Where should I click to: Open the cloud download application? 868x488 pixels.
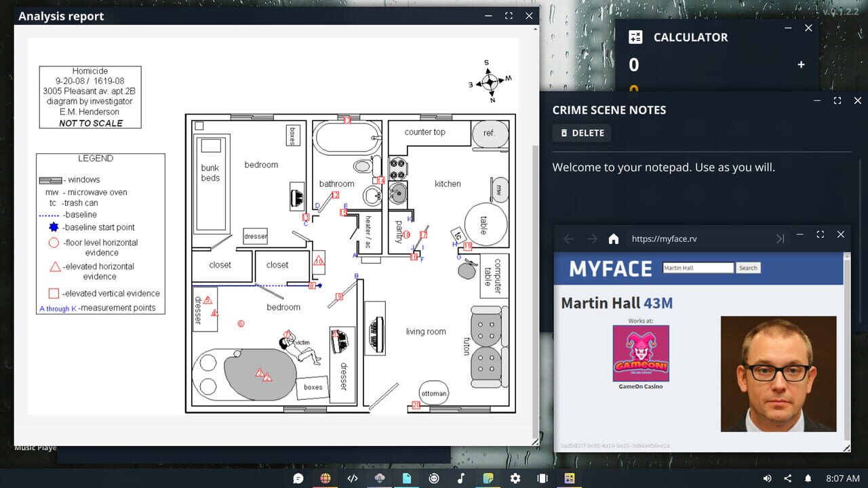(379, 478)
